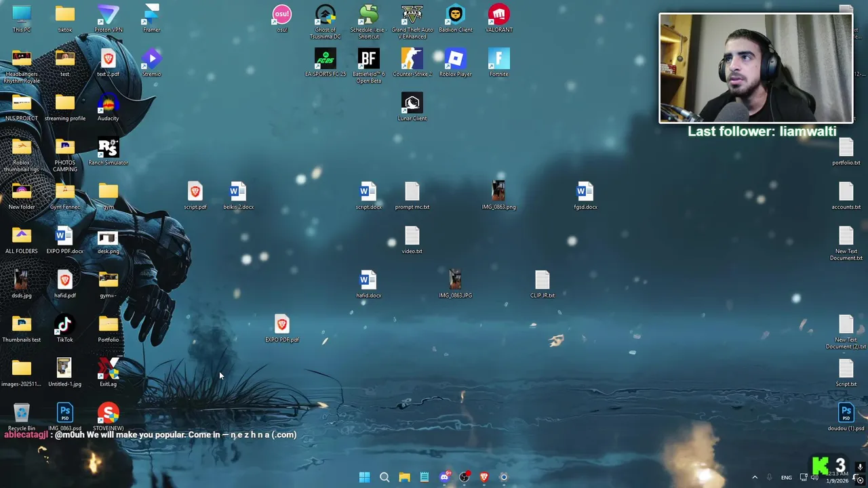This screenshot has width=868, height=488.
Task: Launch Ranch Simulator icon
Action: click(108, 150)
